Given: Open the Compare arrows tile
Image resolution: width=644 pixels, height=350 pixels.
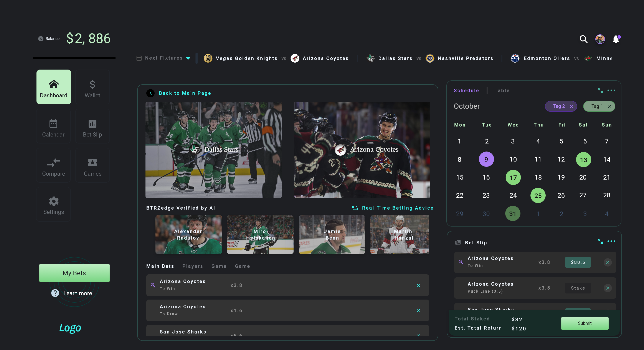Looking at the screenshot, I should [x=53, y=165].
